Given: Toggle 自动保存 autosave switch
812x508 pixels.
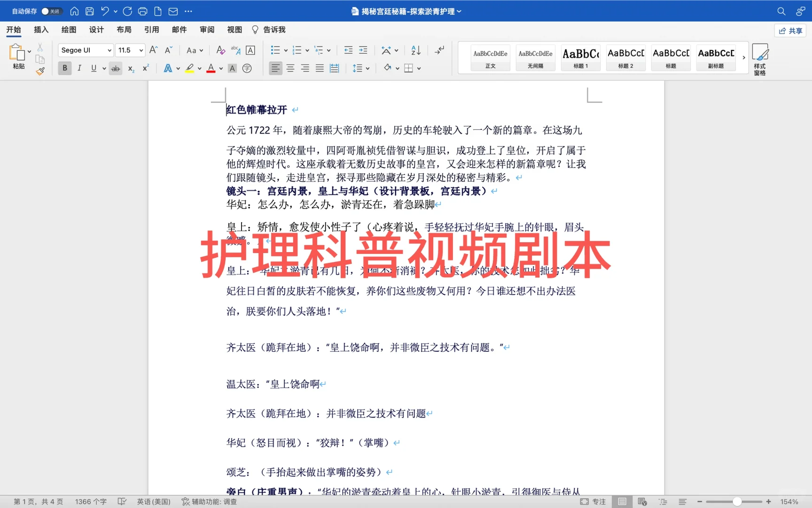Looking at the screenshot, I should [52, 11].
